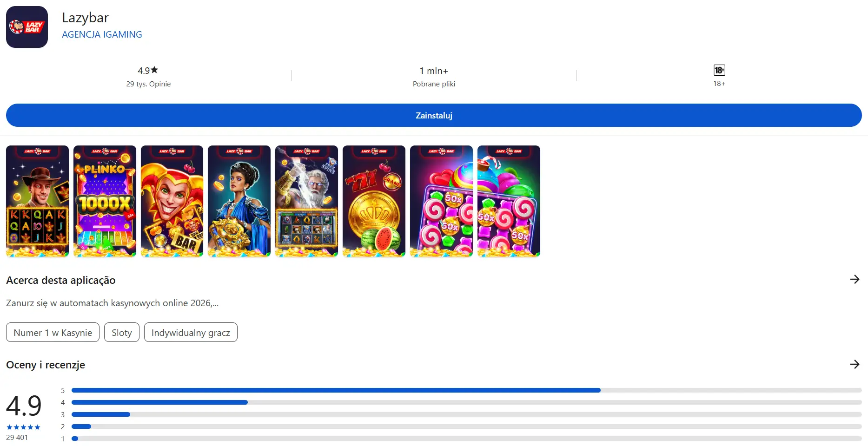The width and height of the screenshot is (868, 446).
Task: Open the explorer slot screenshot with card symbols
Action: [37, 201]
